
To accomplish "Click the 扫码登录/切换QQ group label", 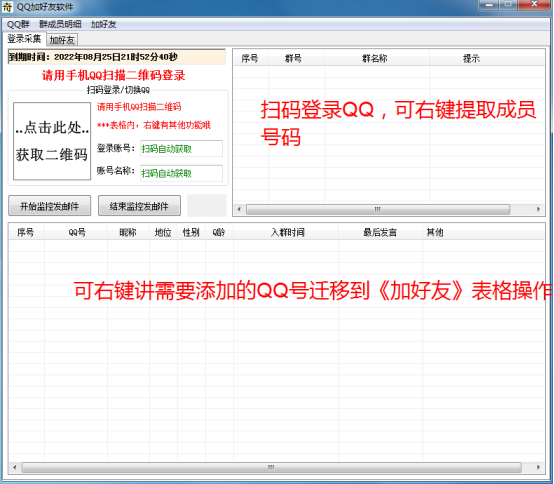I will [x=118, y=90].
